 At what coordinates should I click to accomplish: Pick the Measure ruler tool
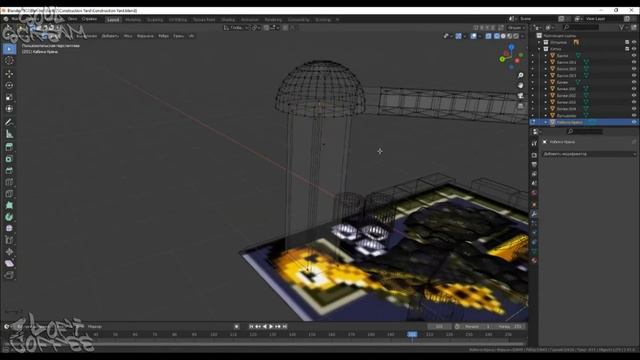[x=9, y=134]
